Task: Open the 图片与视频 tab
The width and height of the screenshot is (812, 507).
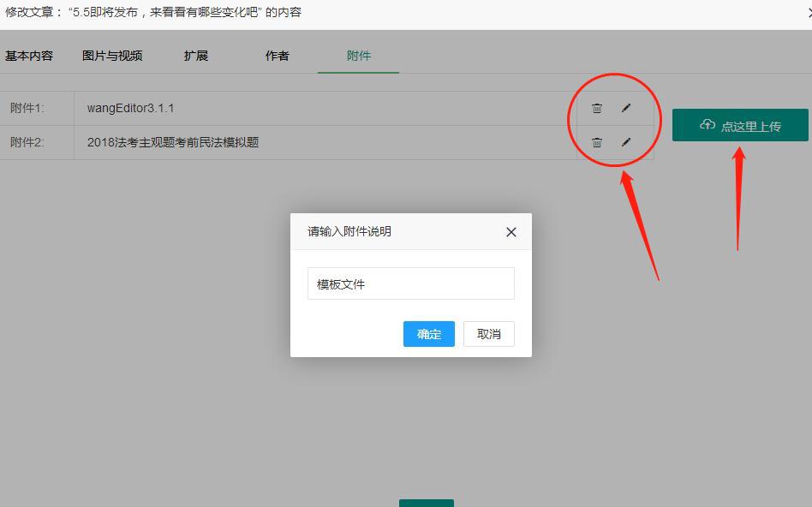Action: (x=112, y=56)
